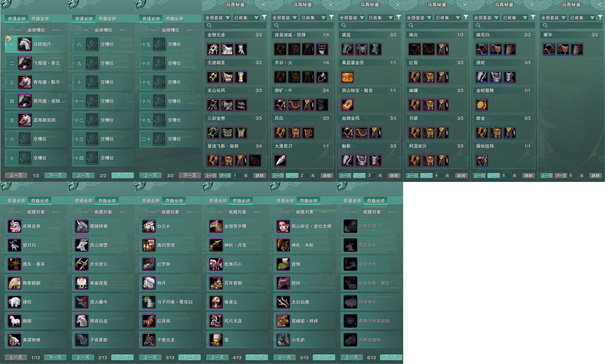The width and height of the screenshot is (605, 364).
Task: Click 下一页 in the 1/13 collection panel
Action: [55, 357]
